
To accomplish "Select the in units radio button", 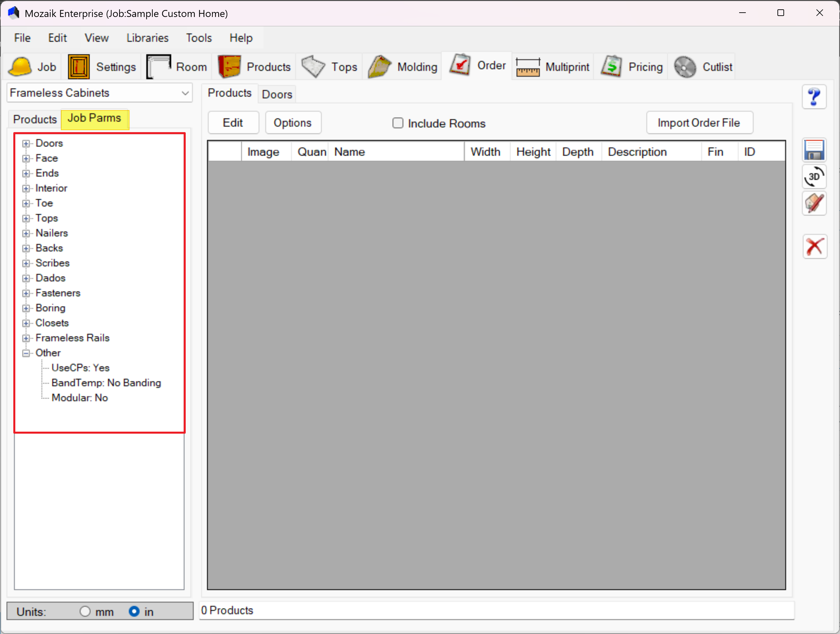I will 134,611.
